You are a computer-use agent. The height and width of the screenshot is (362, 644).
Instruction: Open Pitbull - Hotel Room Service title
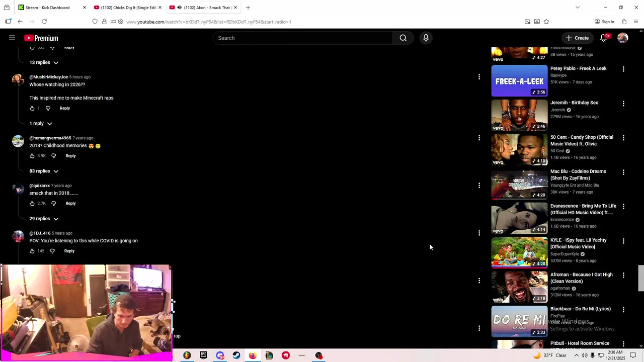580,343
